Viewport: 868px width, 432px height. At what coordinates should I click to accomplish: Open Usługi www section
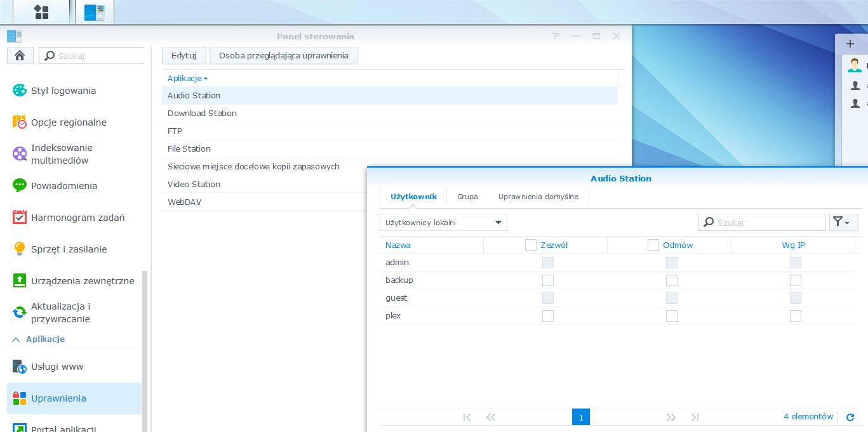click(x=74, y=367)
